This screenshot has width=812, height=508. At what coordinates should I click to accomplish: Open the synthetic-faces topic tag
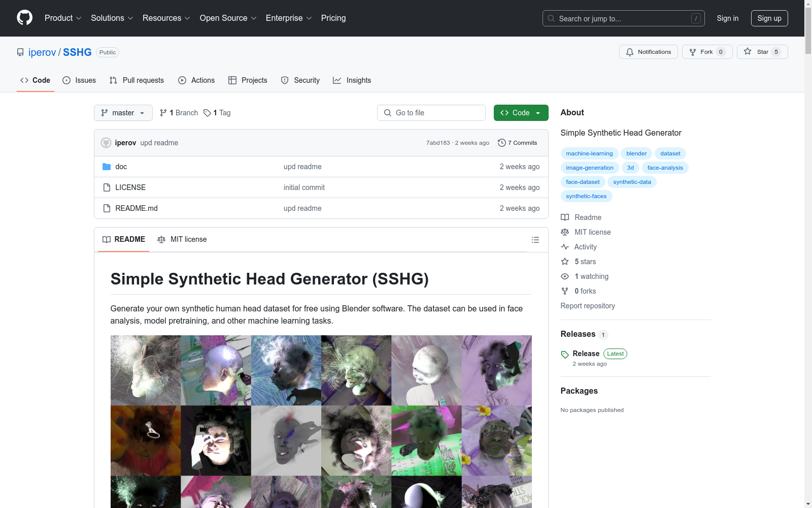(x=586, y=196)
